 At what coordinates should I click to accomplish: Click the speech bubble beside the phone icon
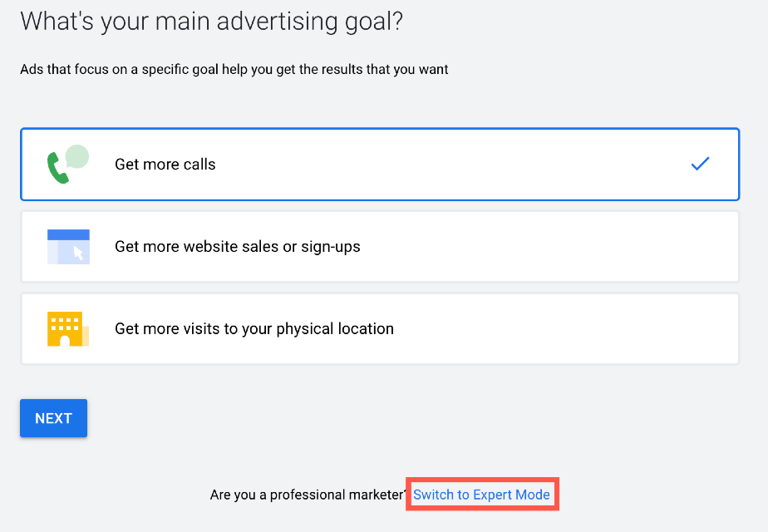point(77,157)
